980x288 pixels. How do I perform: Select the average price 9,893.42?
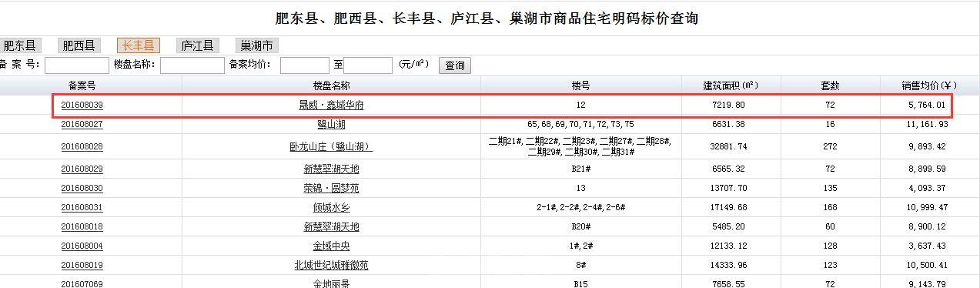tap(927, 146)
